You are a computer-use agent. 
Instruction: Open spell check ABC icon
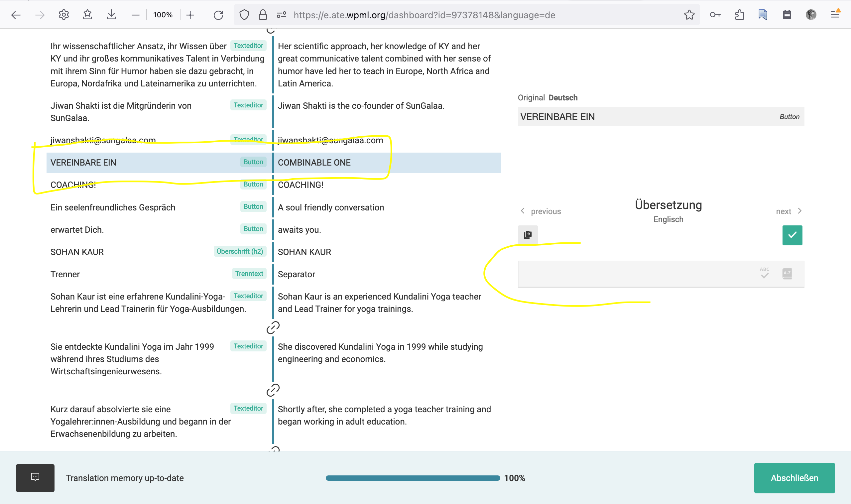point(764,273)
